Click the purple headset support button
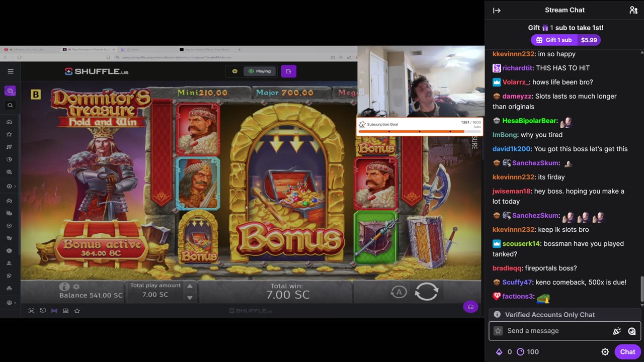This screenshot has height=362, width=644. coord(470,306)
